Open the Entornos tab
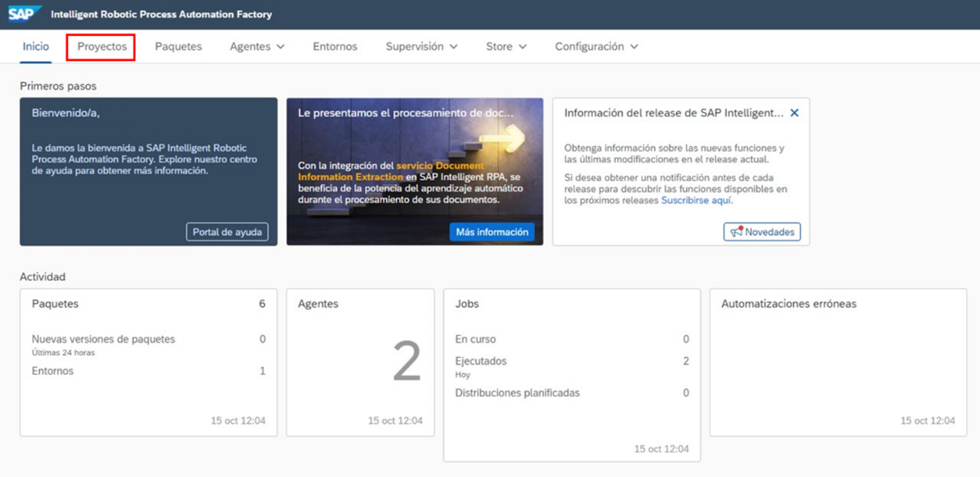Screen dimensions: 980x477 [x=335, y=47]
